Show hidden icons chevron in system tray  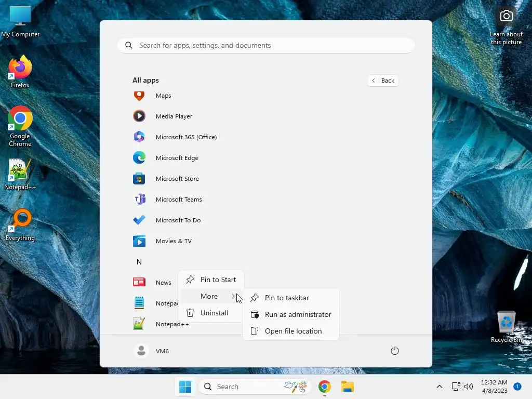click(x=440, y=387)
